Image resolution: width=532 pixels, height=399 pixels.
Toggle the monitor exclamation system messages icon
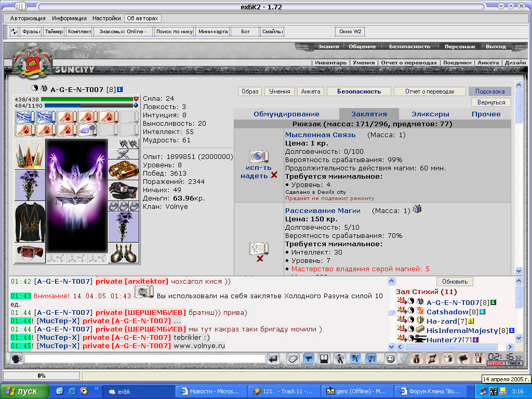click(x=324, y=358)
